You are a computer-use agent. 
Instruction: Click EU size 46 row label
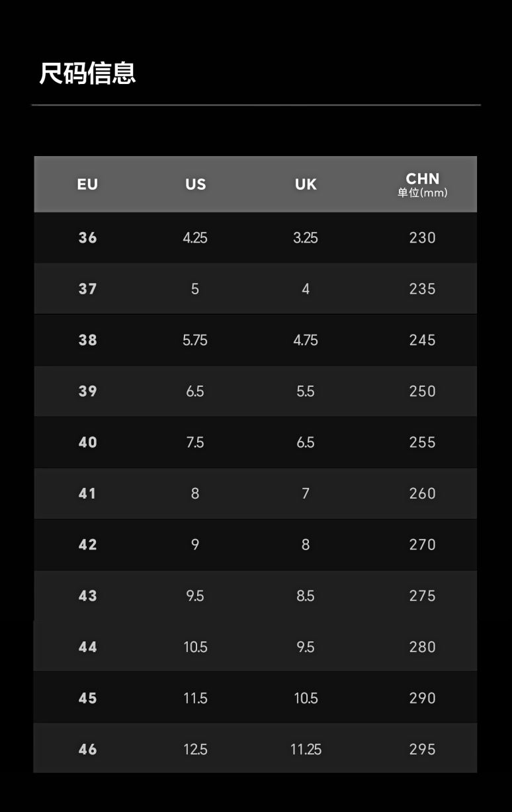[87, 749]
